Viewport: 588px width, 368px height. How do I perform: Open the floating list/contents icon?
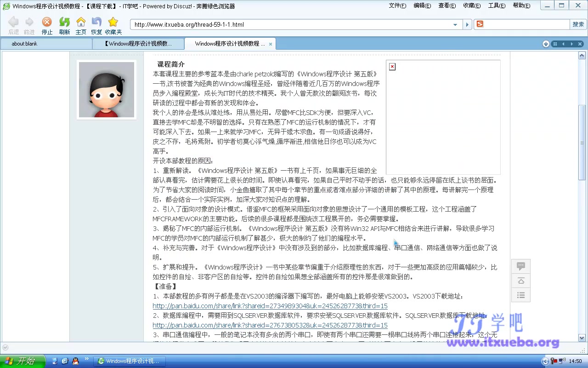pos(520,295)
